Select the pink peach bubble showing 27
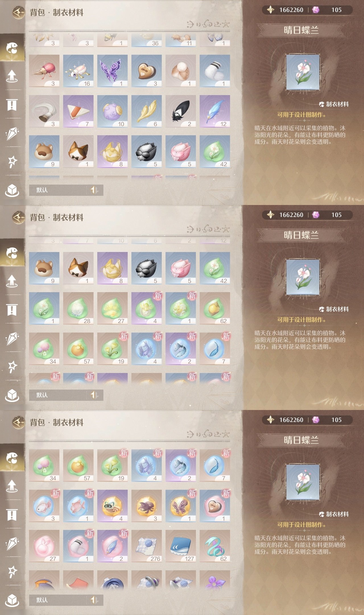 (44, 546)
